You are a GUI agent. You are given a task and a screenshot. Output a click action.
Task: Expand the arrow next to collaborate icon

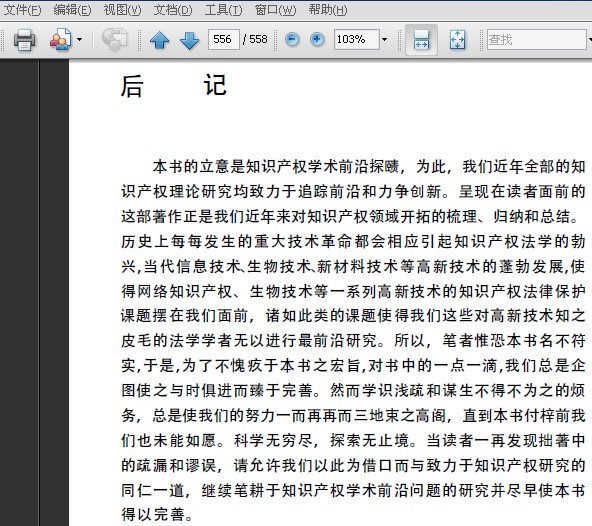tap(79, 39)
